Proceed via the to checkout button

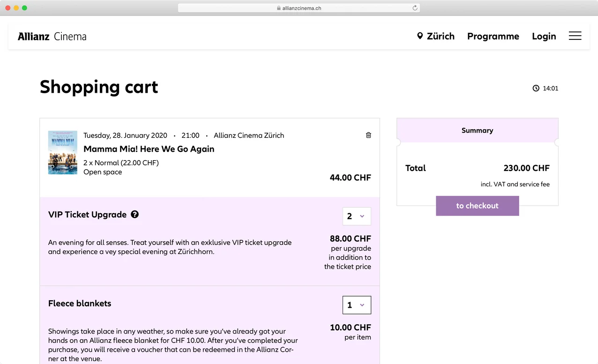pos(477,206)
